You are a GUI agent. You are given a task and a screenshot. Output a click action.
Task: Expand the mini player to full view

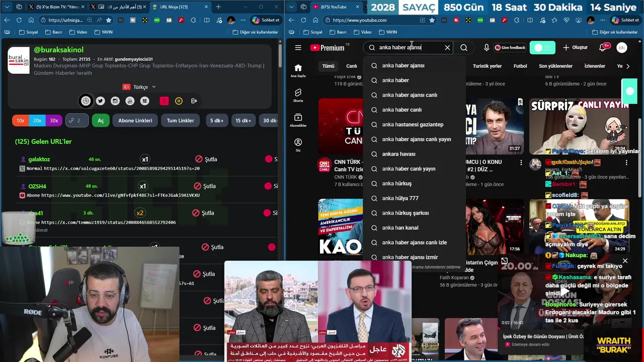click(504, 261)
